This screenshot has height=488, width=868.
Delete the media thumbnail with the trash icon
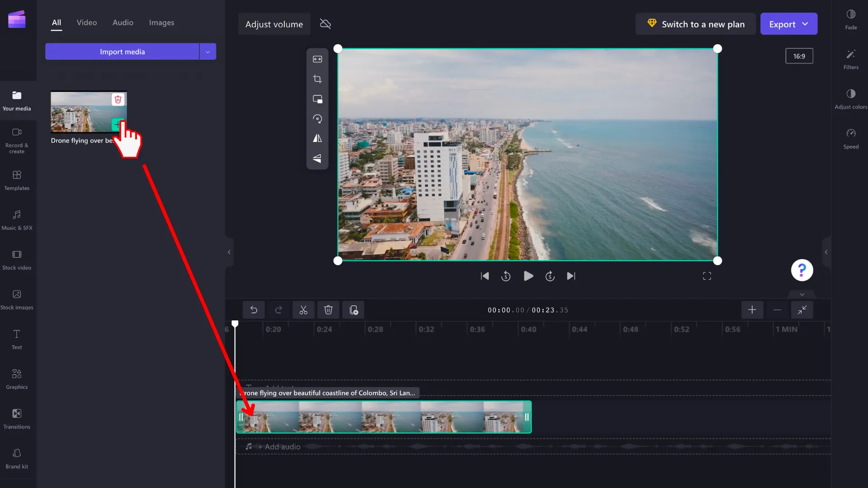coord(118,99)
